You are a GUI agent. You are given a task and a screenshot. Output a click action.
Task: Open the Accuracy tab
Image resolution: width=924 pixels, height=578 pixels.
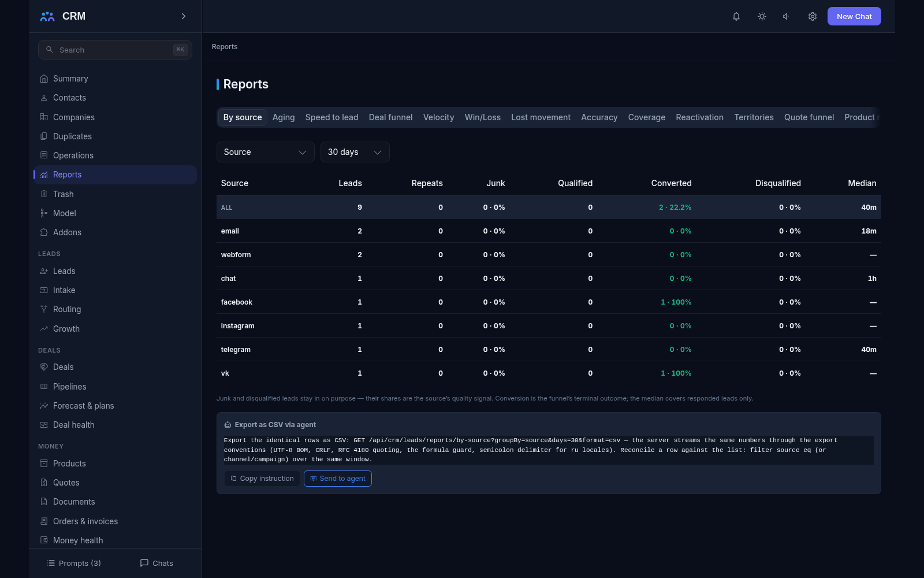tap(599, 117)
